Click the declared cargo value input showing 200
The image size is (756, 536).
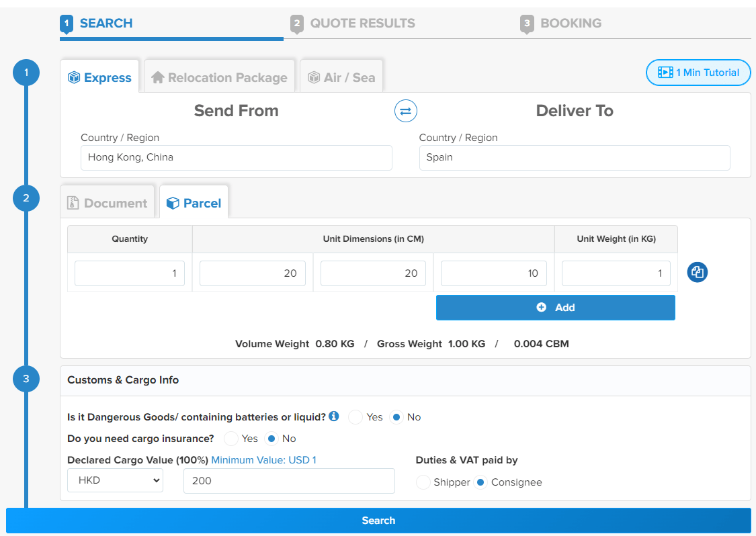289,480
